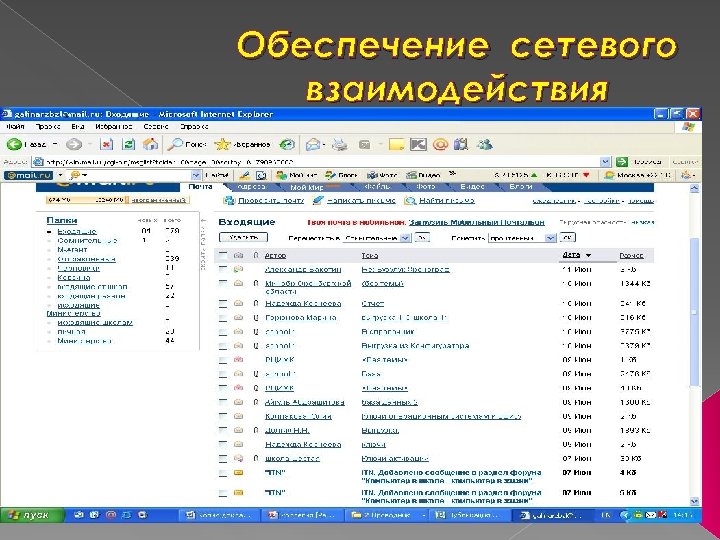Click the Mail.ru toolbar logo button
720x540 pixels.
click(x=28, y=175)
